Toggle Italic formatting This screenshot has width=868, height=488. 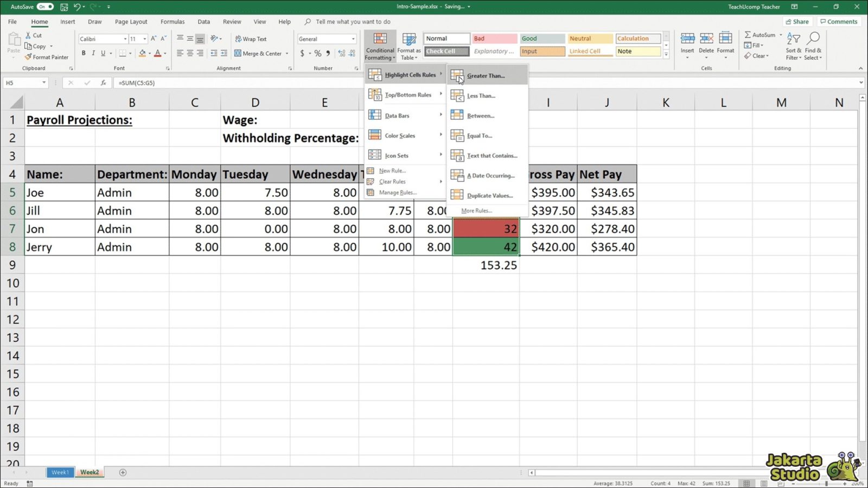(x=93, y=53)
